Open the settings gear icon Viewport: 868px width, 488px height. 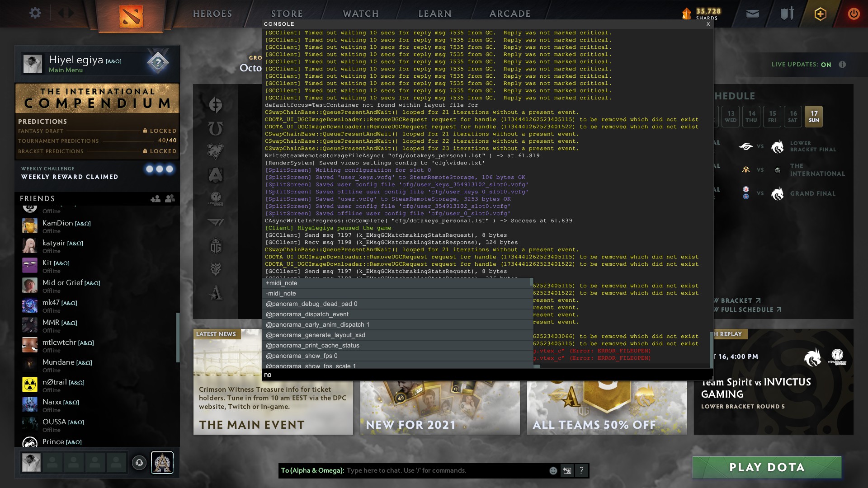[x=35, y=13]
